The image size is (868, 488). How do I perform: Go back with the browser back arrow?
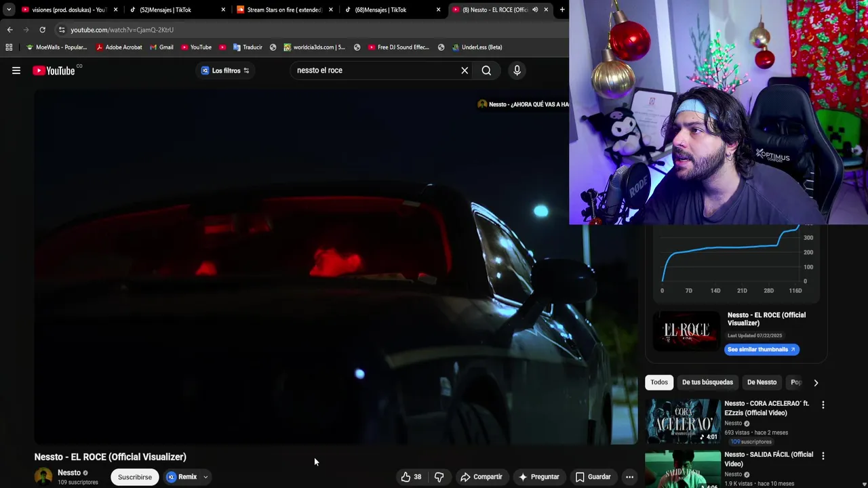[9, 30]
